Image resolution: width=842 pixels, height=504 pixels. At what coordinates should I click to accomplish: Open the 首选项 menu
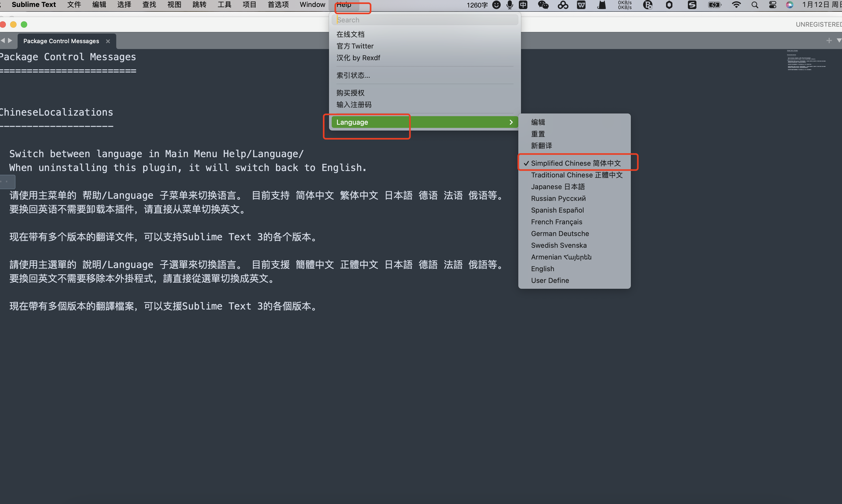[278, 5]
